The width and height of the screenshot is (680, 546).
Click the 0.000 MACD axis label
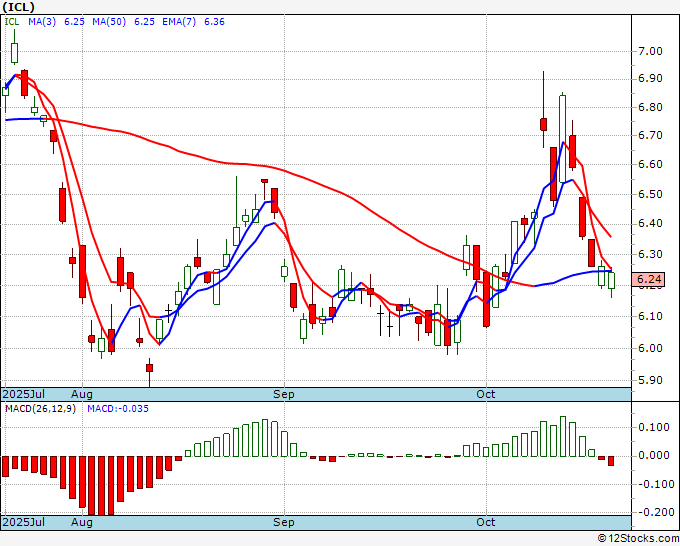tap(654, 455)
